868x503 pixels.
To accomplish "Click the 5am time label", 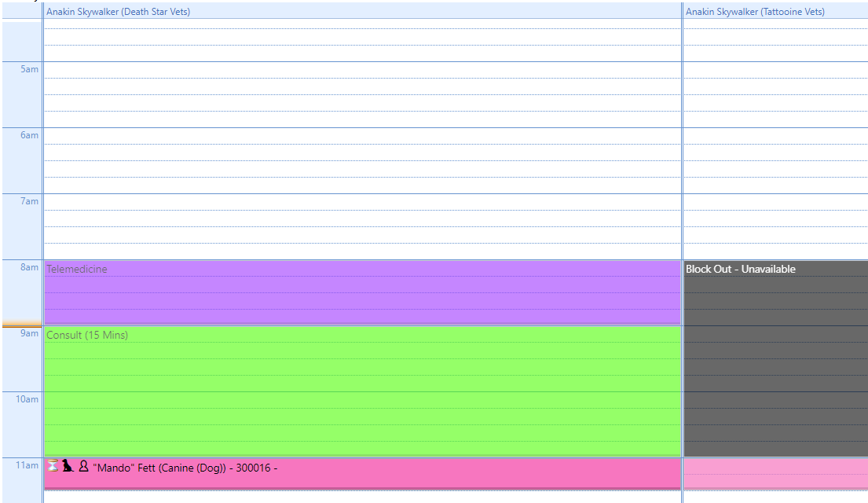I will (29, 69).
